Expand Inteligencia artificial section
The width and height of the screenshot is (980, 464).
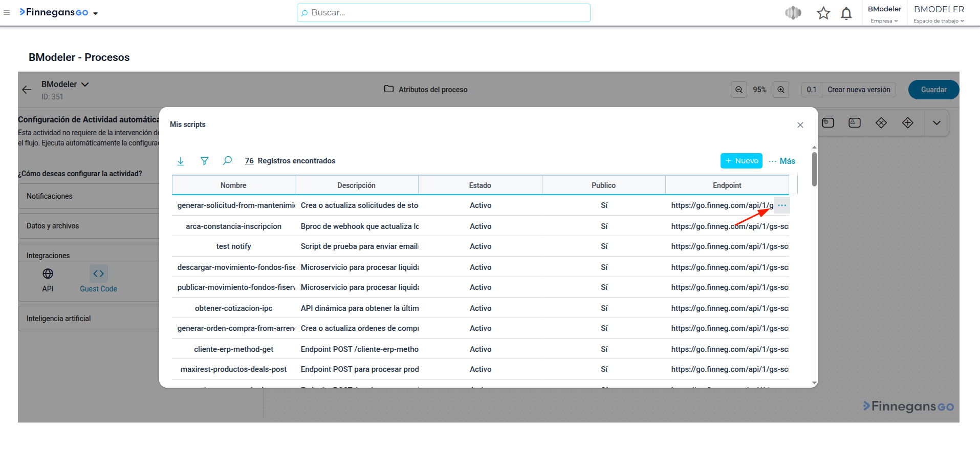pyautogui.click(x=89, y=319)
